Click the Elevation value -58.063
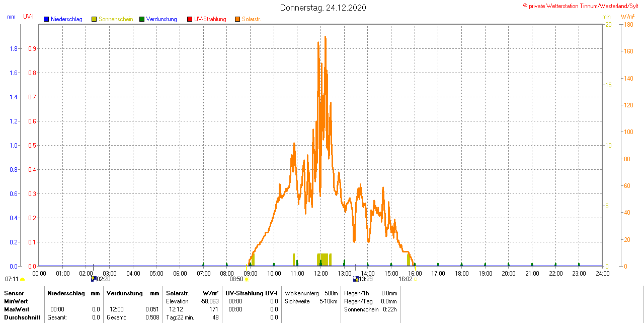Image resolution: width=644 pixels, height=323 pixels. 209,301
